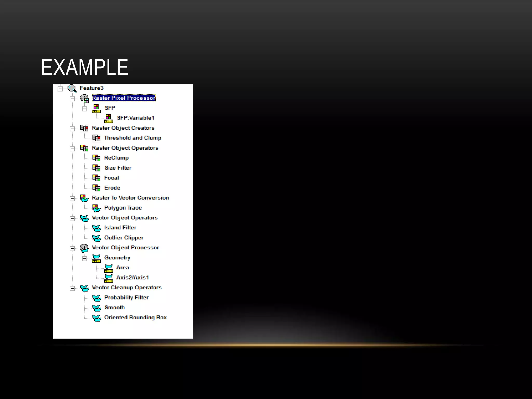This screenshot has height=399, width=532.
Task: Click the Feature3 magnifying glass icon
Action: pos(72,88)
